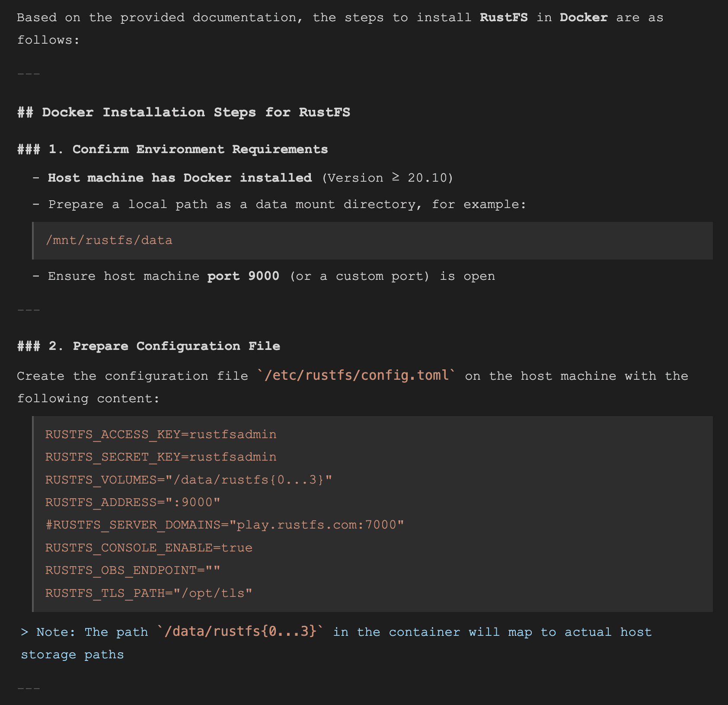Viewport: 728px width, 705px height.
Task: Click the bold "port 9000" text
Action: (243, 276)
